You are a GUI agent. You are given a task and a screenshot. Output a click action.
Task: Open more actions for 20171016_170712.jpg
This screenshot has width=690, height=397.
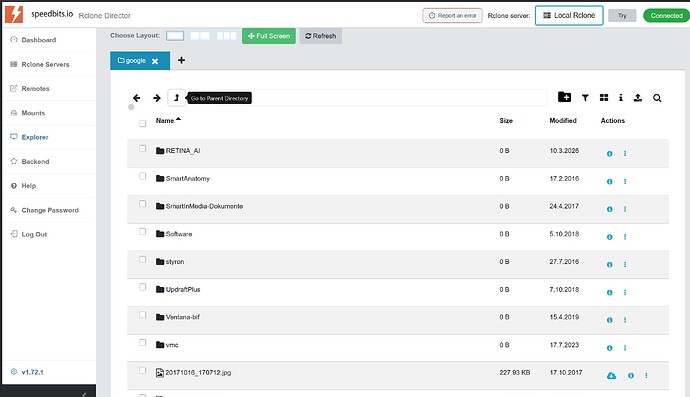click(646, 375)
